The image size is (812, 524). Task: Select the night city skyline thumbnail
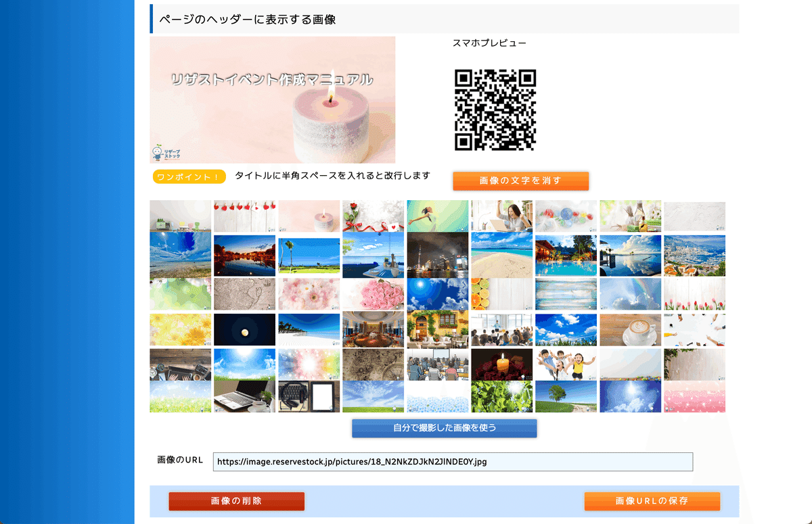(x=437, y=256)
